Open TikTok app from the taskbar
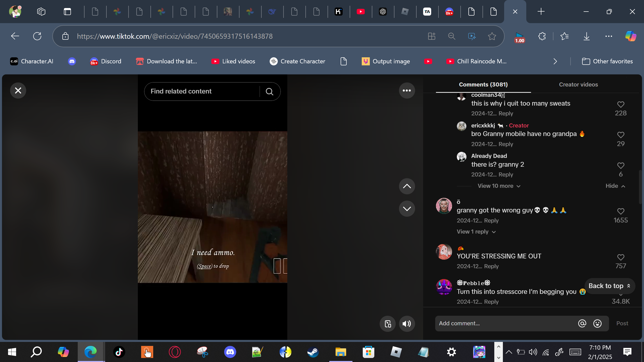The width and height of the screenshot is (644, 362). [x=119, y=352]
